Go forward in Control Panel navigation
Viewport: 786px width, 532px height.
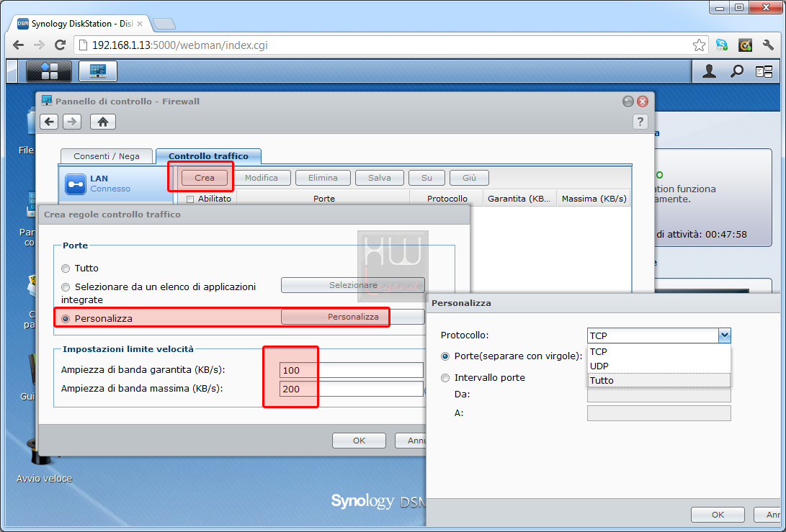[x=72, y=122]
